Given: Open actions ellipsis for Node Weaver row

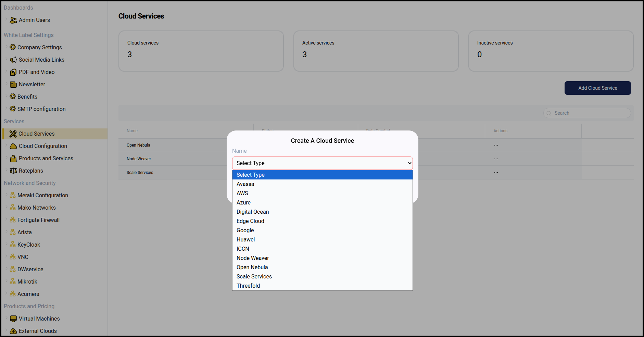Looking at the screenshot, I should [x=496, y=159].
